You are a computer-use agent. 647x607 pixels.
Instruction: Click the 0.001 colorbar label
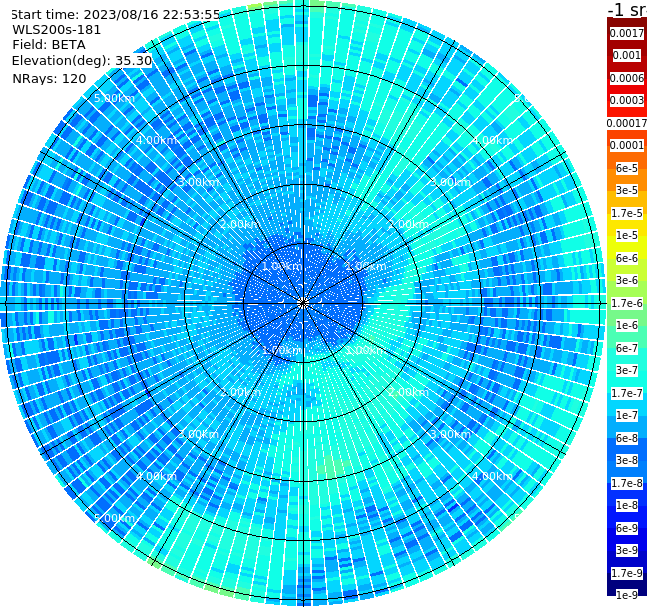(x=627, y=55)
